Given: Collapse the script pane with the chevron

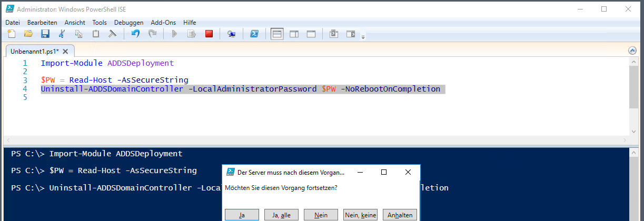Looking at the screenshot, I should [632, 51].
